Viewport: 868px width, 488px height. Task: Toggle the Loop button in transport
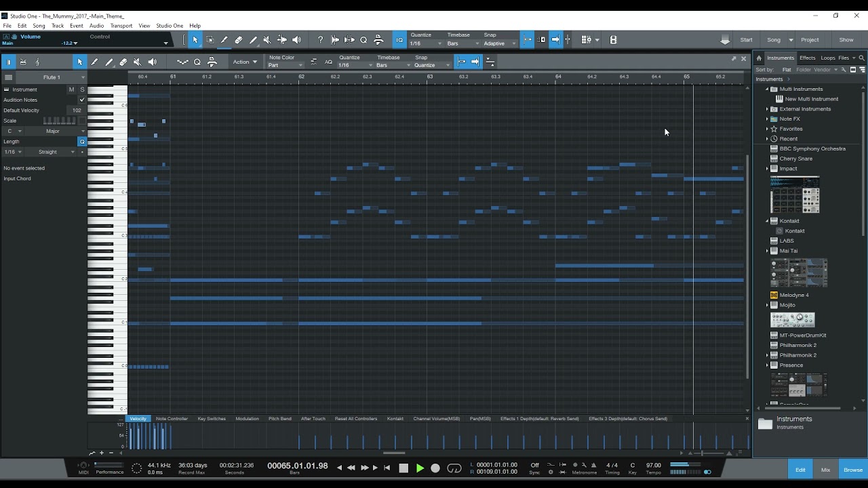454,468
